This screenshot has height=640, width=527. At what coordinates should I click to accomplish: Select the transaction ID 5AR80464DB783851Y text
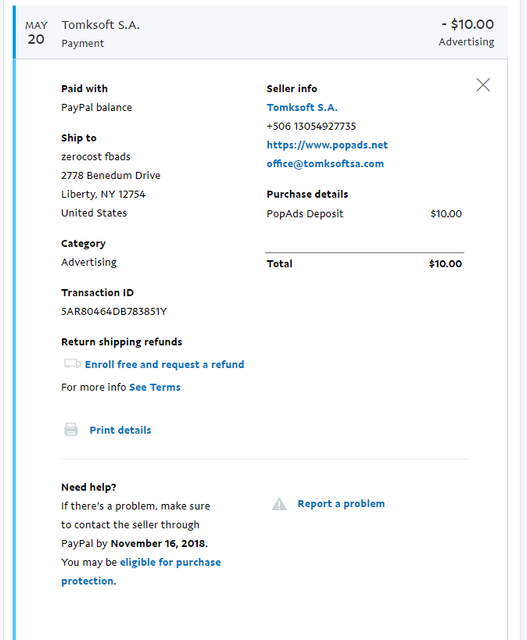pos(114,311)
